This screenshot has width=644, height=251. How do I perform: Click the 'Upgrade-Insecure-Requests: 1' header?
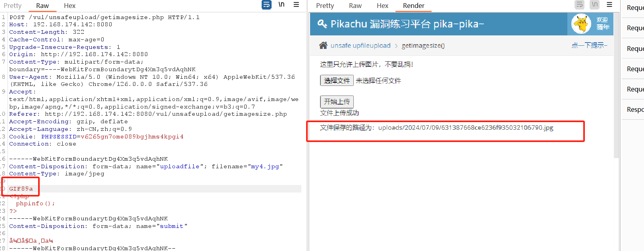coord(65,47)
